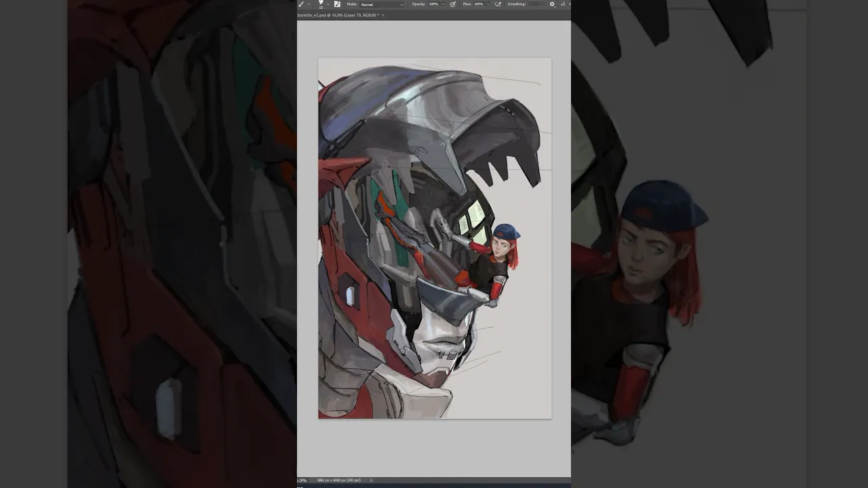Enable airbrush-style build-up icon
The image size is (868, 488).
coord(498,4)
